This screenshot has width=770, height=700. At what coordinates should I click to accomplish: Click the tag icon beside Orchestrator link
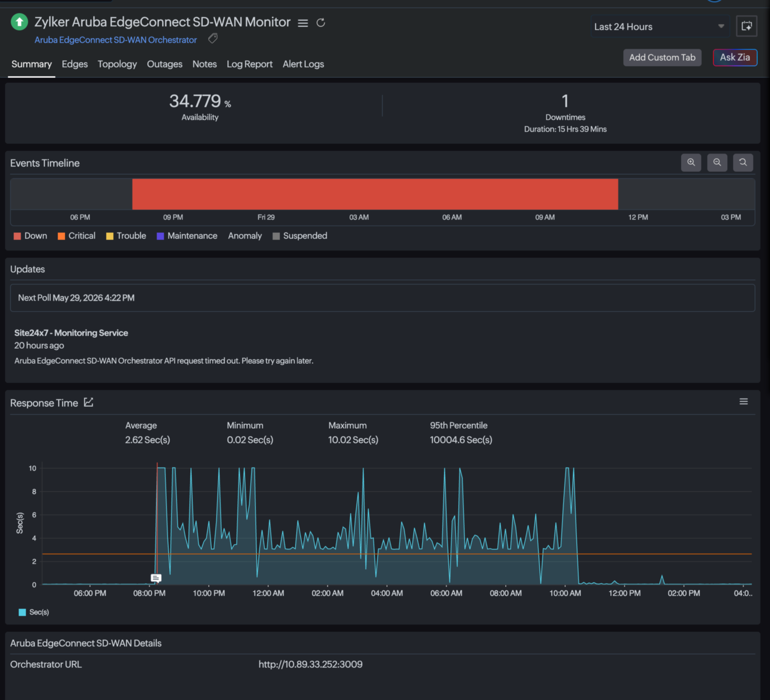tap(213, 39)
